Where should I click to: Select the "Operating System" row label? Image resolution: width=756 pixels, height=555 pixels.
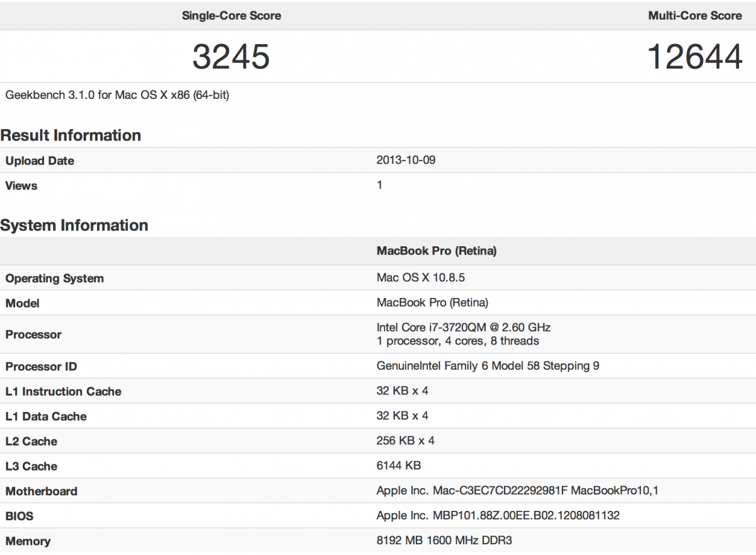click(55, 278)
